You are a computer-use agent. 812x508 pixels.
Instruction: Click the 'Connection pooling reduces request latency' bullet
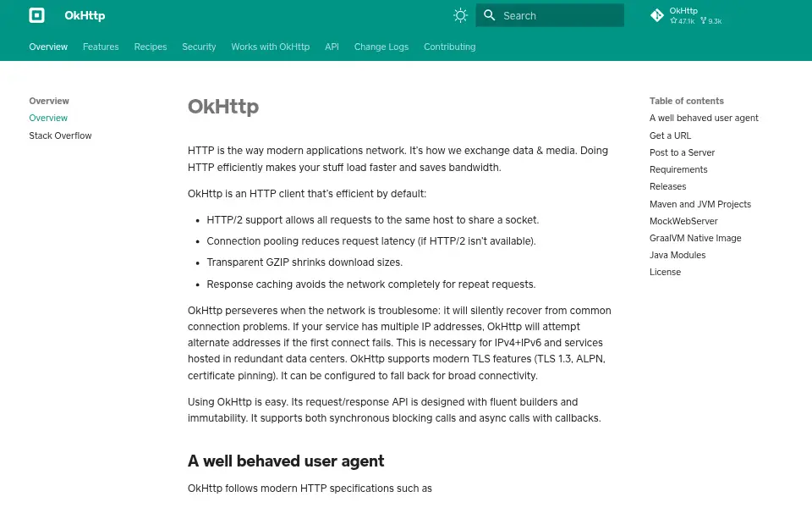point(371,241)
